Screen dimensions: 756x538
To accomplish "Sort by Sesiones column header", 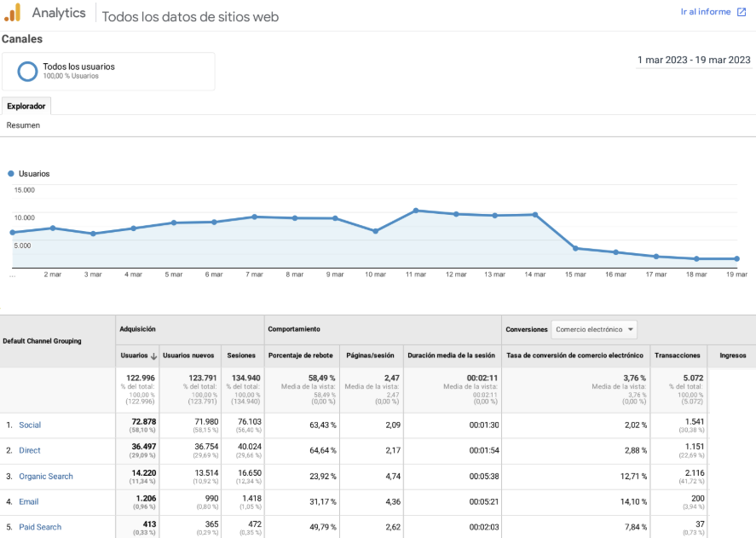I will pyautogui.click(x=240, y=356).
